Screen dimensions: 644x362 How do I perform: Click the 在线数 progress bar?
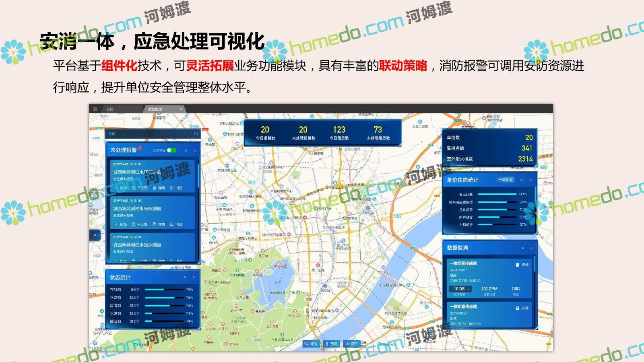pyautogui.click(x=163, y=290)
